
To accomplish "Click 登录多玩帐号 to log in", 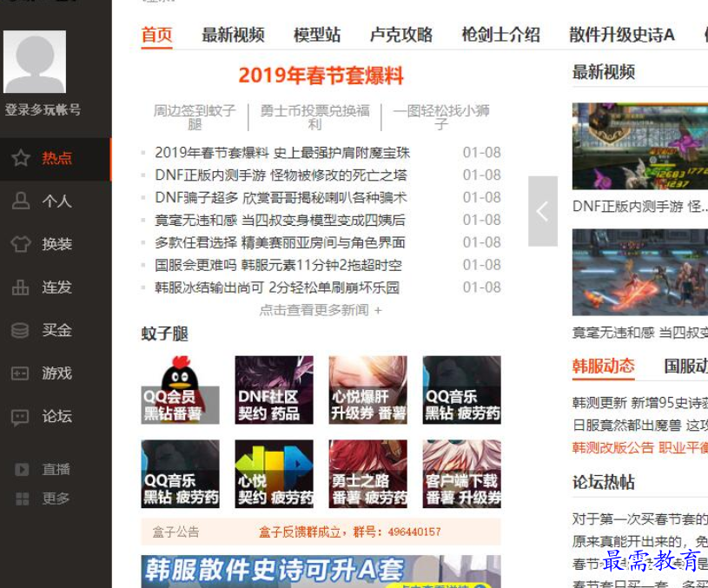I will point(43,109).
